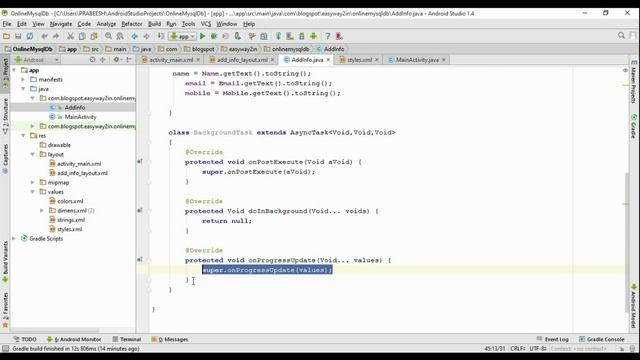
Task: Open the TODO tool window
Action: pos(25,339)
